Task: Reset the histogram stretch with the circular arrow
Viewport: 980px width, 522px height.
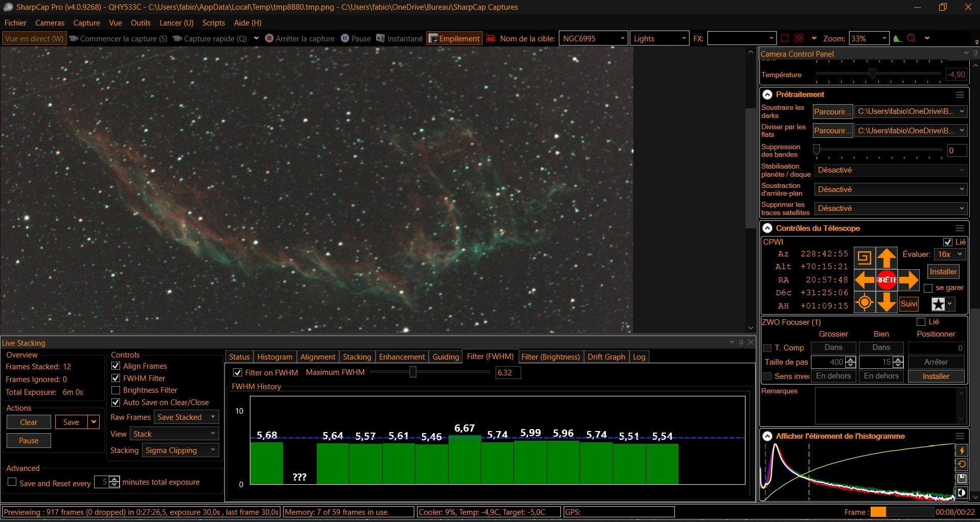Action: point(962,464)
